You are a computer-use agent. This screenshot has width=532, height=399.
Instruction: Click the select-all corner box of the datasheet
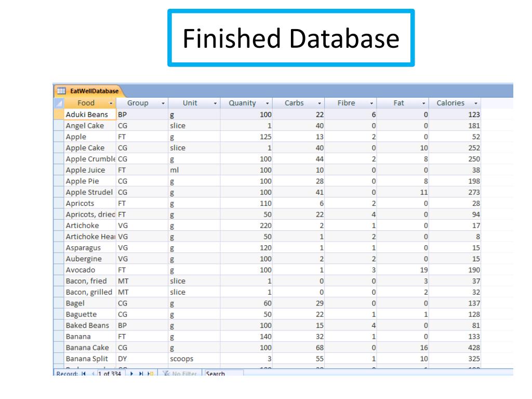click(x=59, y=103)
